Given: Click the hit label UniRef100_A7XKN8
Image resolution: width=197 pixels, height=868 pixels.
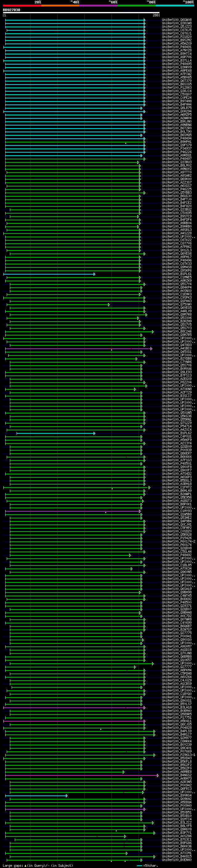Looking at the screenshot, I should [x=177, y=389].
